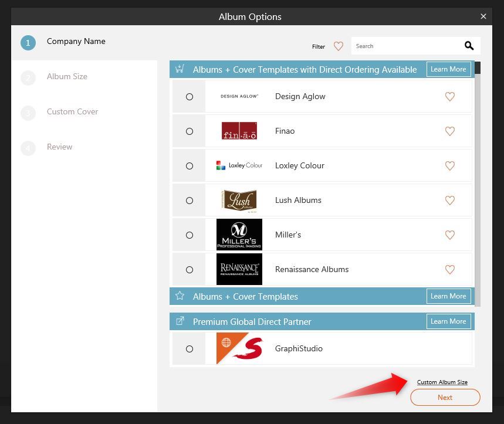Click the Next button
The image size is (504, 424).
click(x=445, y=398)
